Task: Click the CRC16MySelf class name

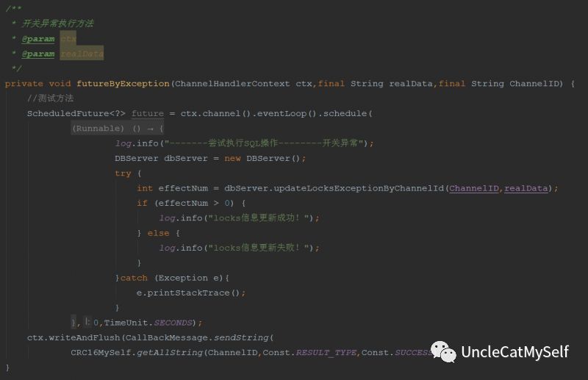Action: [101, 353]
